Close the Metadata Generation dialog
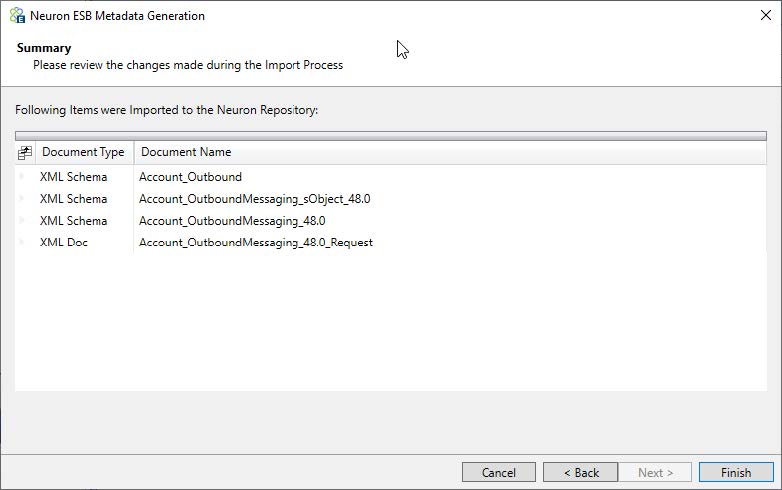This screenshot has height=490, width=782. [766, 15]
